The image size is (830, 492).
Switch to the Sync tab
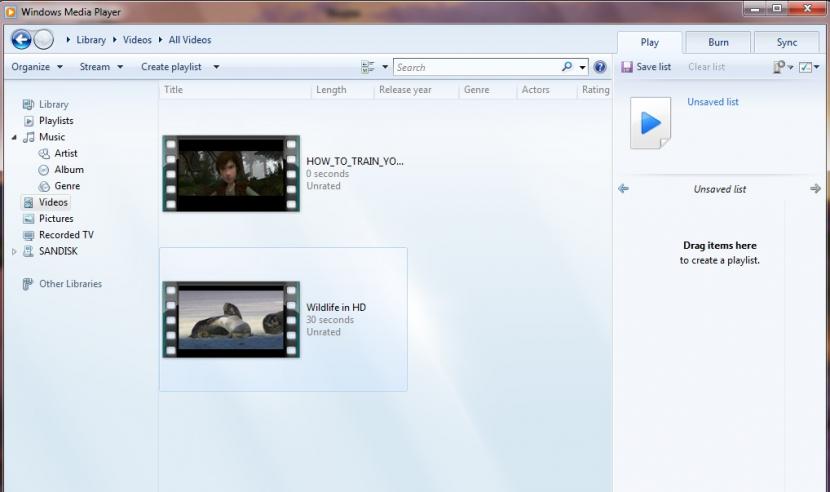point(787,42)
